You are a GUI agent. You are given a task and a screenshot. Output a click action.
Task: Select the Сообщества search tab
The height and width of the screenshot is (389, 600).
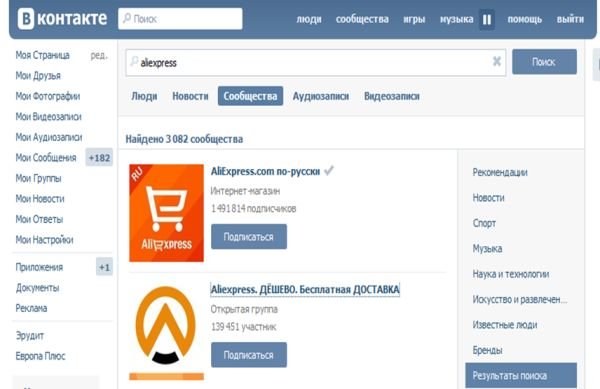click(250, 96)
